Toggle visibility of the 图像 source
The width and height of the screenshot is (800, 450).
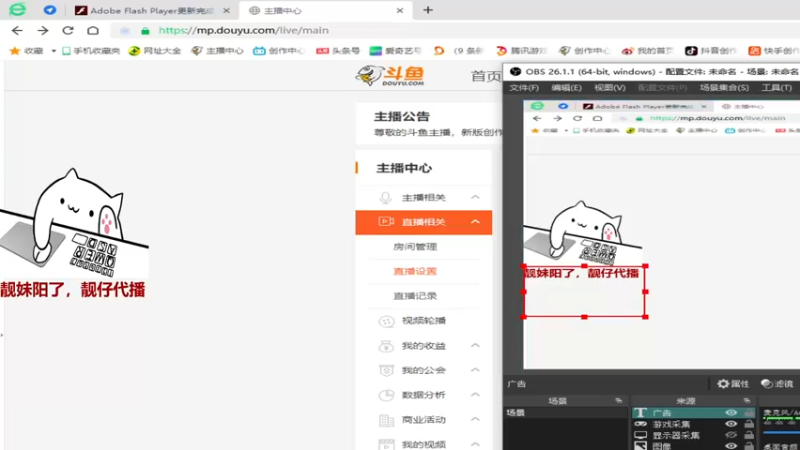(x=731, y=445)
